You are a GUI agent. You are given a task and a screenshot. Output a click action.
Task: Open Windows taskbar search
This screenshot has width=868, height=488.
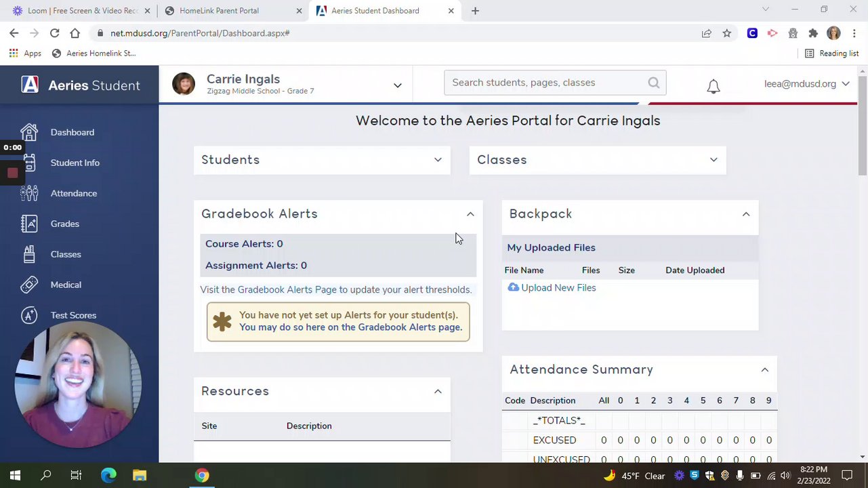46,475
